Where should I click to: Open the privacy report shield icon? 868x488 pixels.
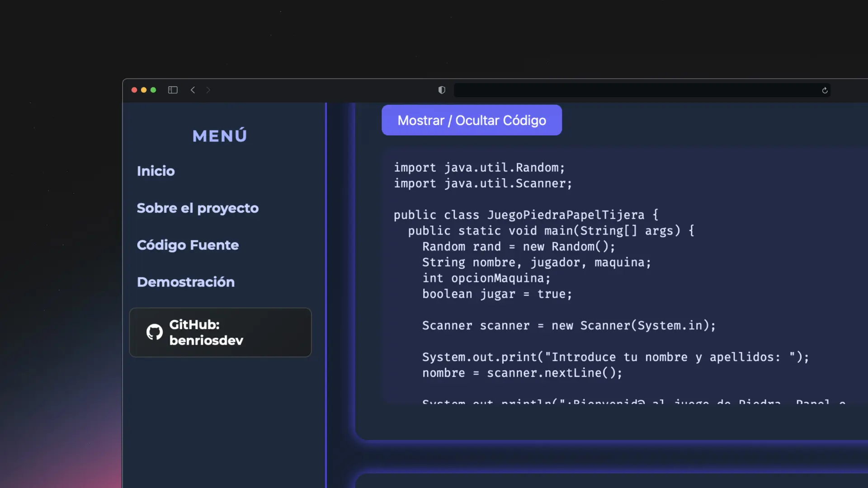pos(442,90)
